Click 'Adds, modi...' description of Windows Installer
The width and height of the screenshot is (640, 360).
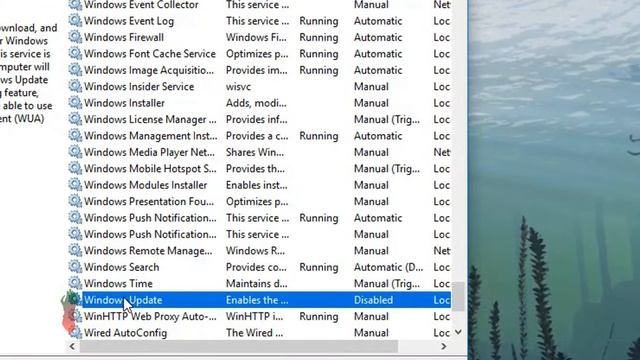[256, 103]
